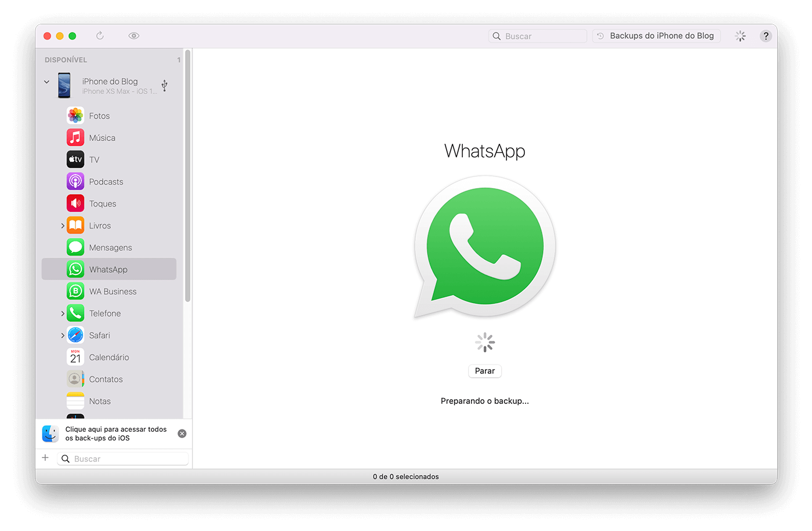
Task: Open Fotos in the sidebar
Action: coord(109,116)
